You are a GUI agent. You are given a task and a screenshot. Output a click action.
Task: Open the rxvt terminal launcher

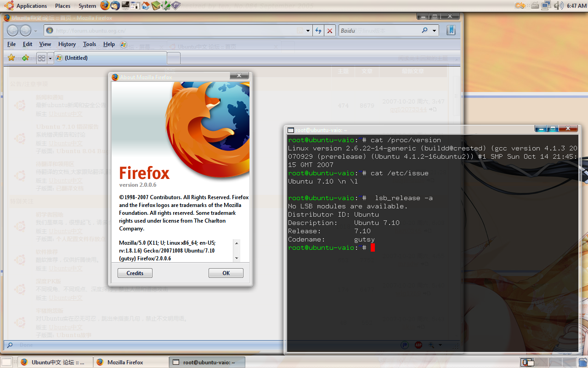click(x=135, y=6)
